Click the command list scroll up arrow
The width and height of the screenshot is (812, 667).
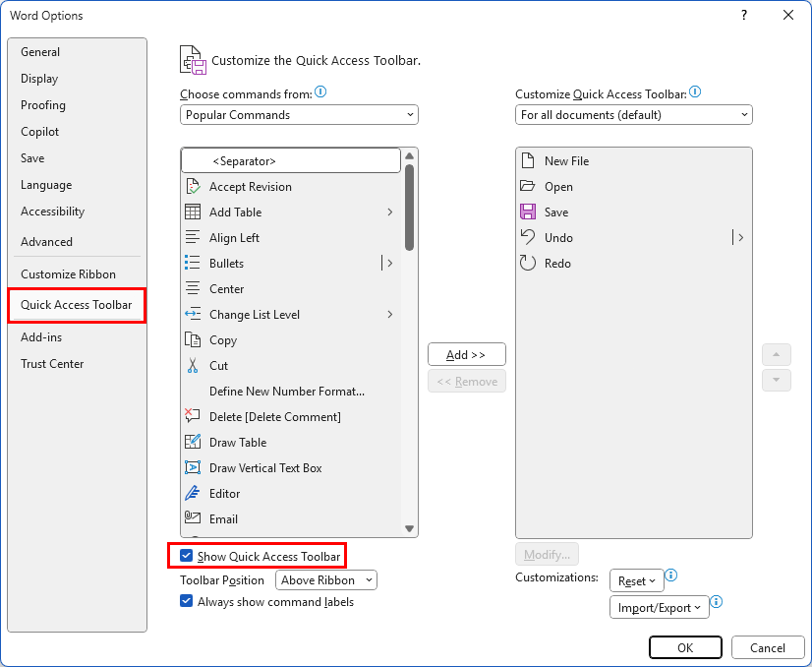409,155
